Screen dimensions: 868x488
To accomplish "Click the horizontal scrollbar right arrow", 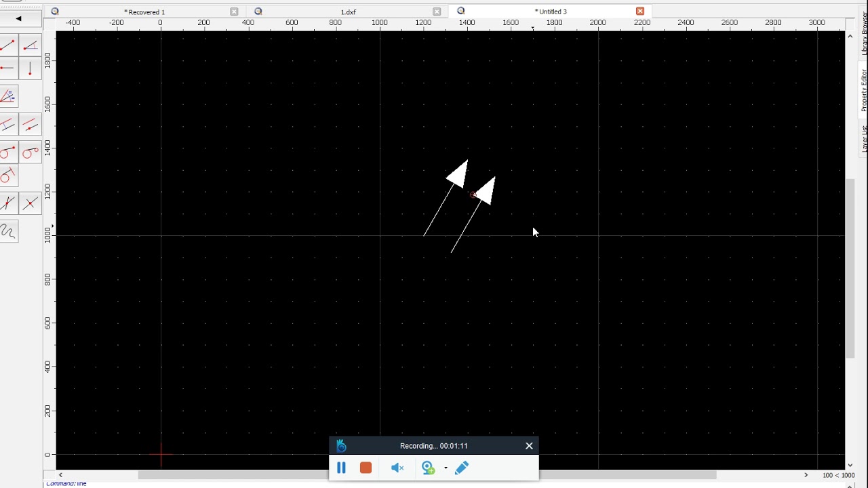I will tap(806, 475).
